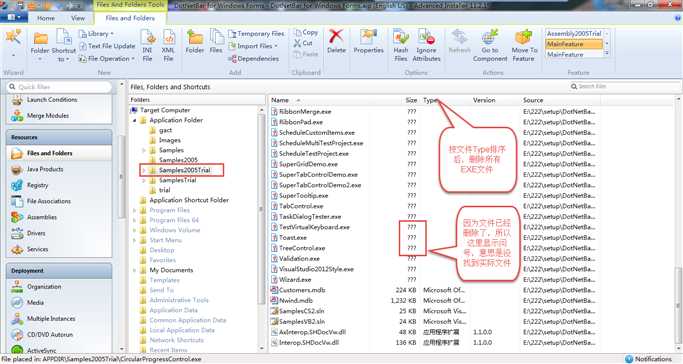Open Files and Folders in the sidebar
Image resolution: width=683 pixels, height=364 pixels.
point(50,153)
